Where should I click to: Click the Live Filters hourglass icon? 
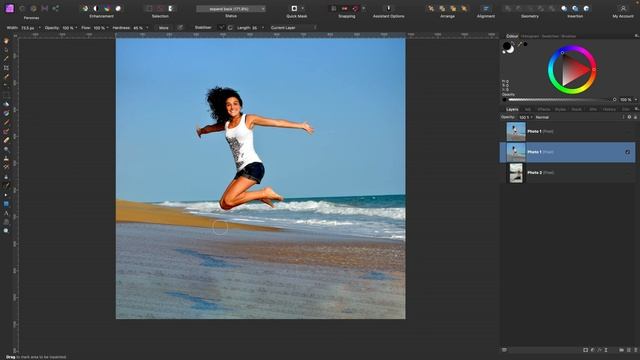click(606, 350)
